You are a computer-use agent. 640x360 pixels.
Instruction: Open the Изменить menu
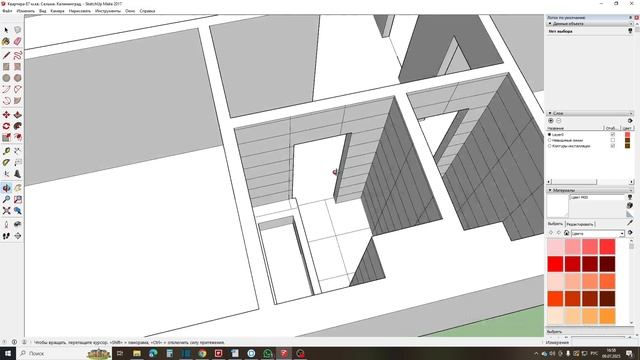click(25, 11)
